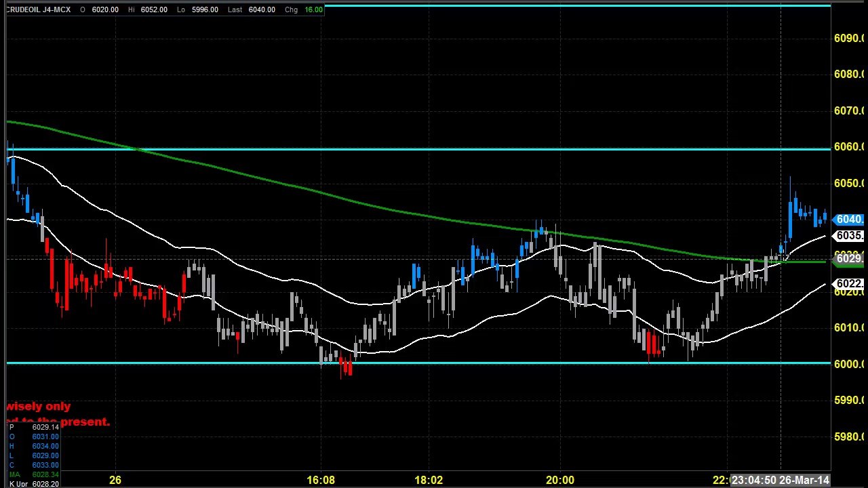Click the 6000.0 price axis label

click(x=848, y=364)
